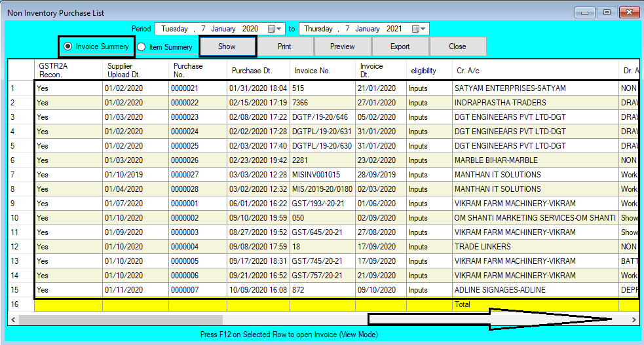644x345 pixels.
Task: Click the horizontal scrollbar left arrow
Action: (x=13, y=319)
